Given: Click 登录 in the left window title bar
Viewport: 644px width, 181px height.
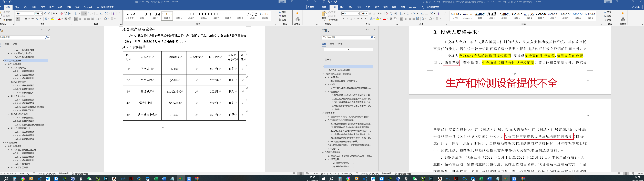Looking at the screenshot, I should [282, 2].
